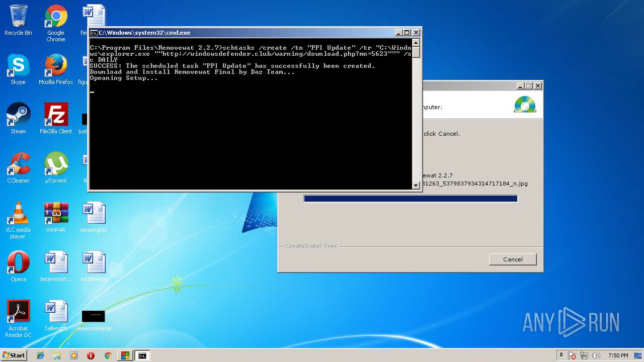Open µTorrent desktop shortcut
644x362 pixels.
pyautogui.click(x=56, y=168)
